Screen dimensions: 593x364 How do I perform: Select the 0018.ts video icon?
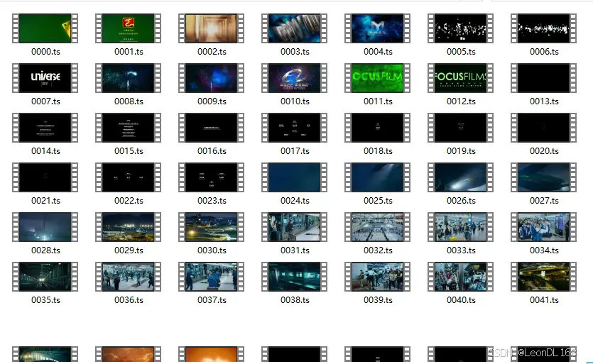[377, 128]
